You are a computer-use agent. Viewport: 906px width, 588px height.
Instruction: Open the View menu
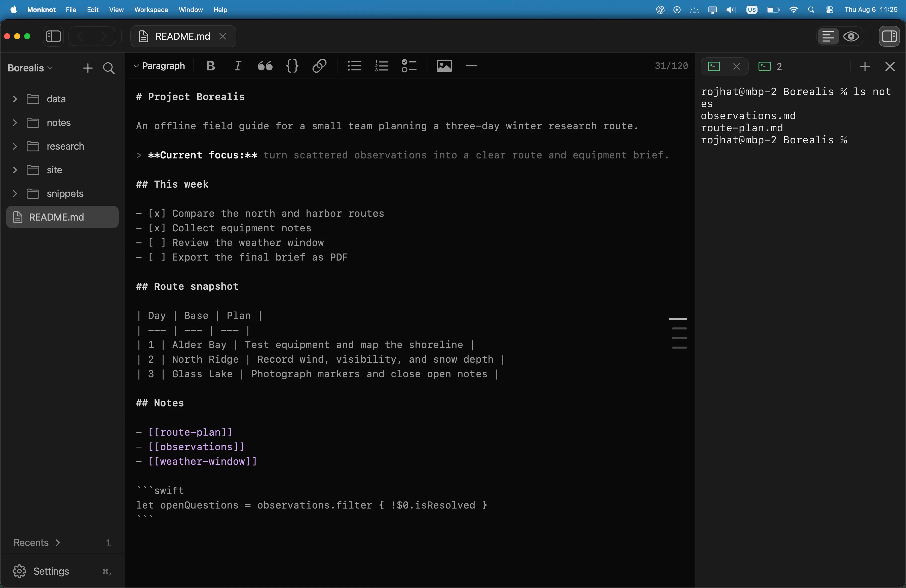[x=116, y=10]
